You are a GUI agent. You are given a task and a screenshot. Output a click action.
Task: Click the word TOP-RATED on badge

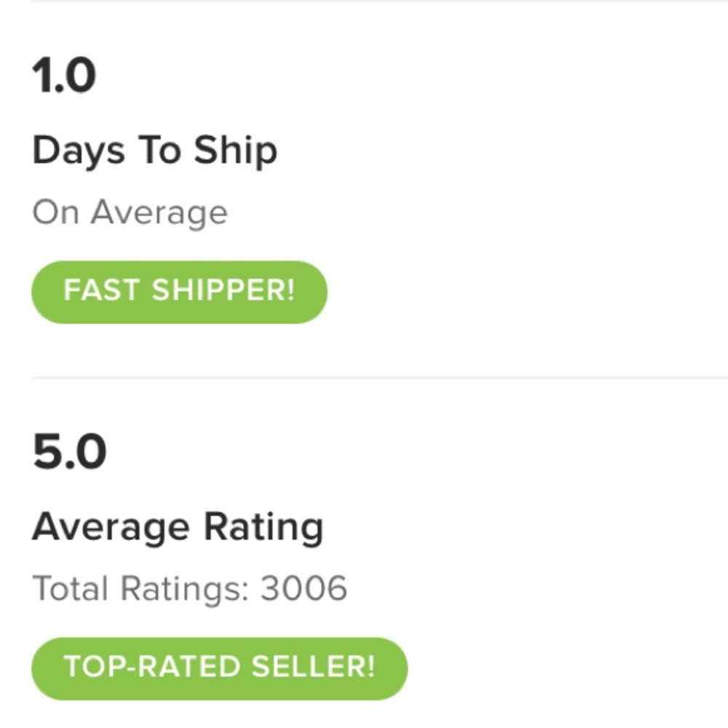click(151, 667)
